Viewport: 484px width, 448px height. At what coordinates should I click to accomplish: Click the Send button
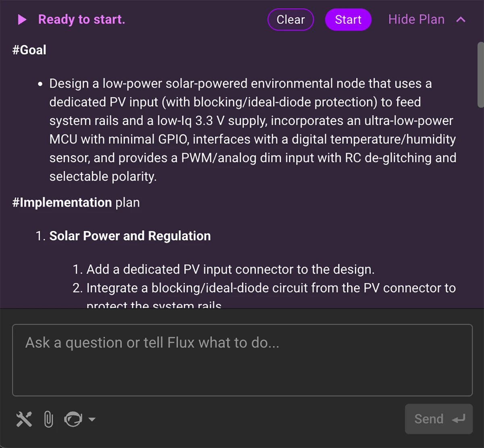pyautogui.click(x=438, y=419)
